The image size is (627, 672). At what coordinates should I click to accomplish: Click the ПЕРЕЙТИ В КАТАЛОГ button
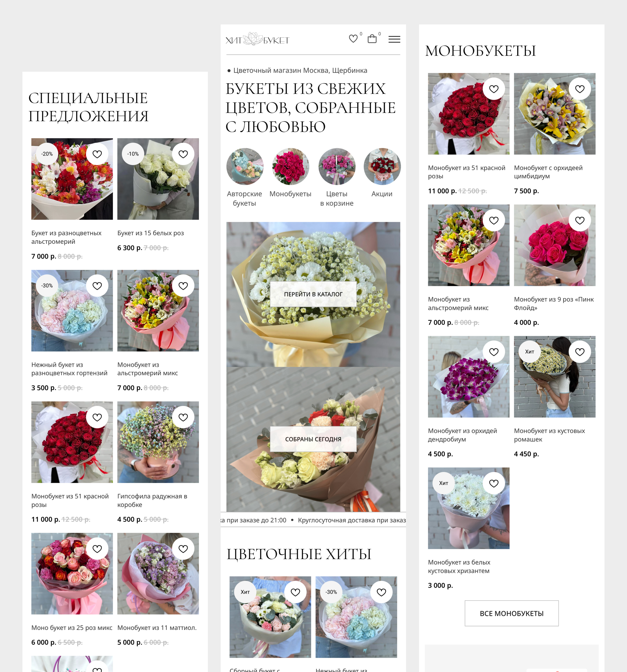point(313,294)
